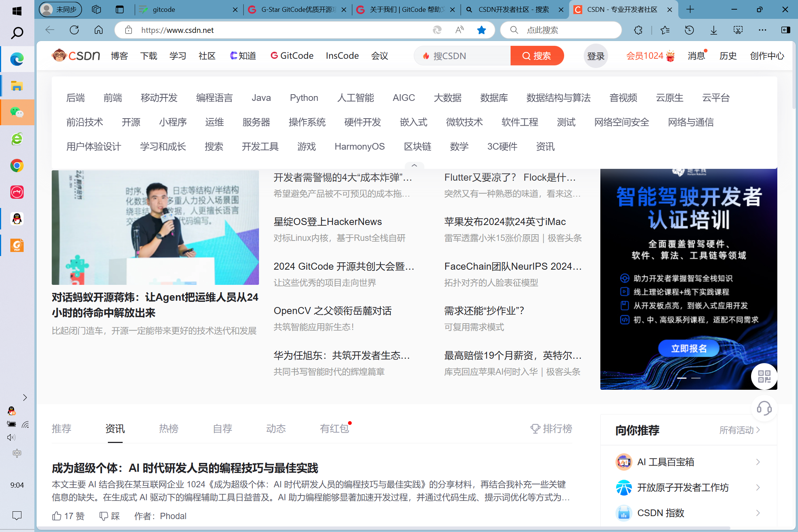Open File Explorer from the taskbar
Image resolution: width=798 pixels, height=532 pixels.
click(x=17, y=86)
